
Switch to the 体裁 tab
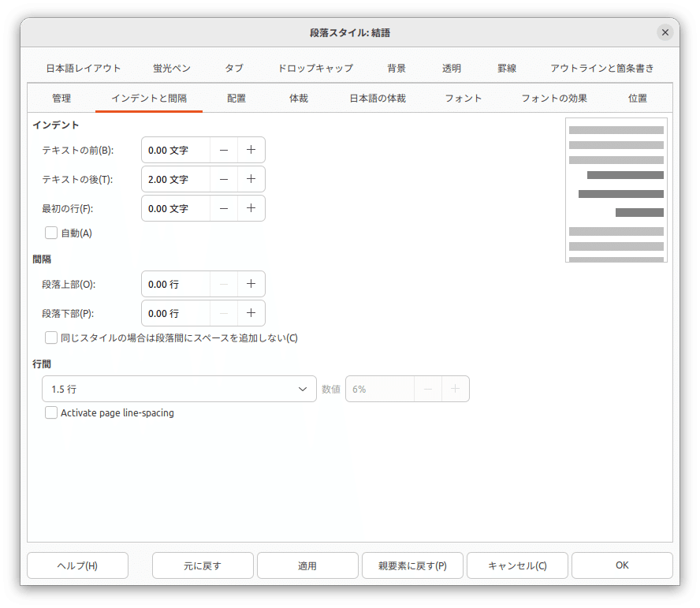(299, 99)
